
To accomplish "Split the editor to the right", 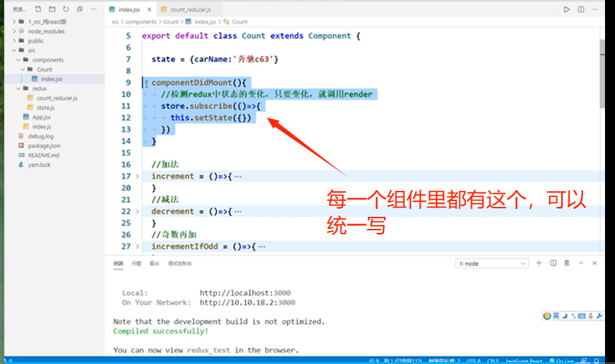I will (581, 9).
